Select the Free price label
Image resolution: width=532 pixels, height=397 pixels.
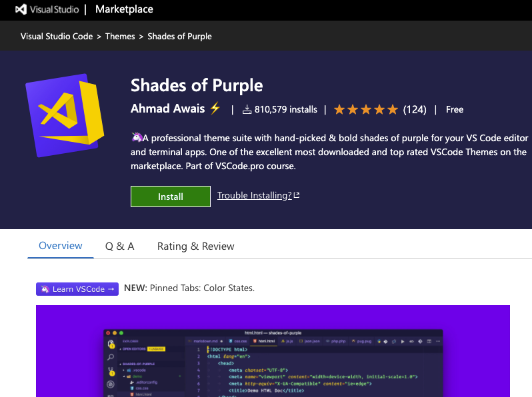click(x=455, y=109)
